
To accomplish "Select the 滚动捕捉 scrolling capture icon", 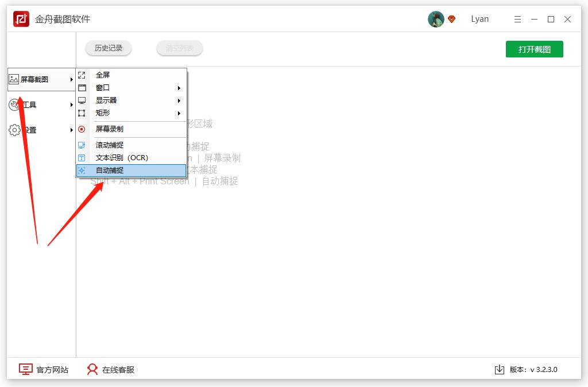I will 82,145.
